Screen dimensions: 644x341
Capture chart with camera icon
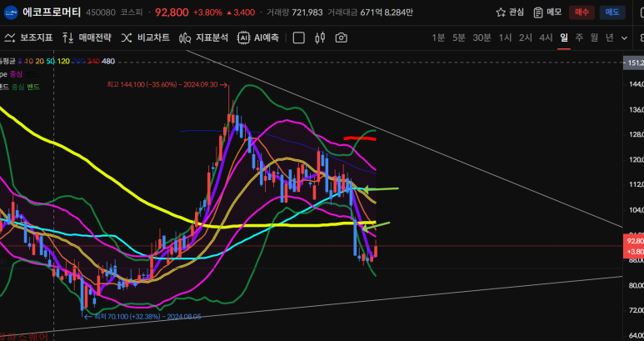(341, 38)
